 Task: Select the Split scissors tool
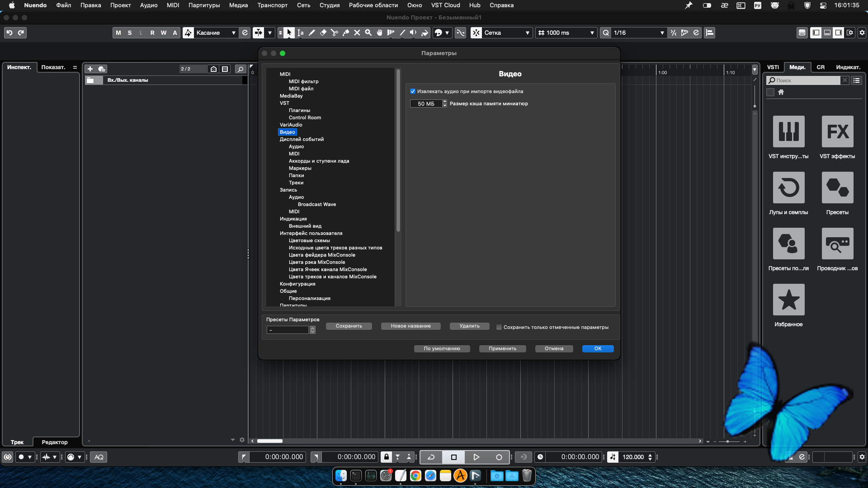coord(335,33)
